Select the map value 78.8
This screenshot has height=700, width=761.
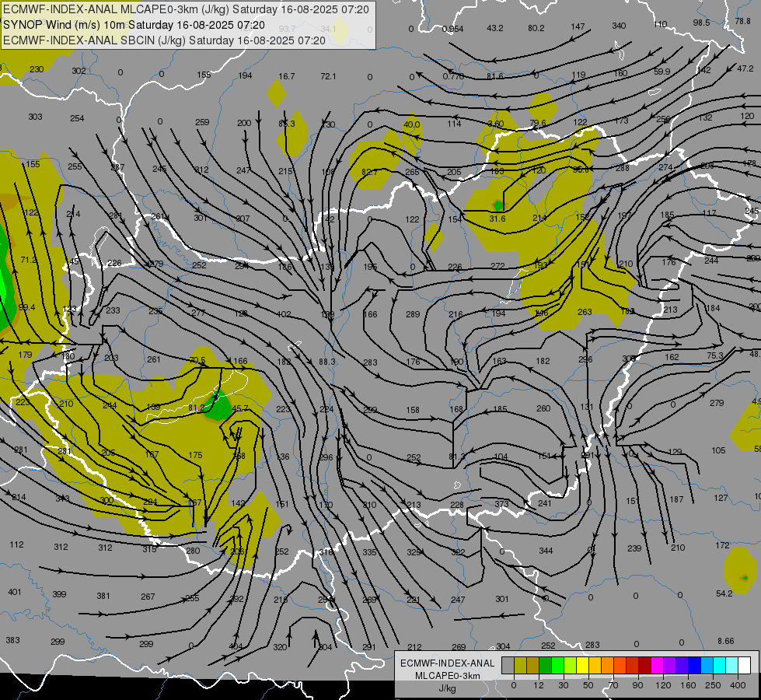tap(742, 21)
